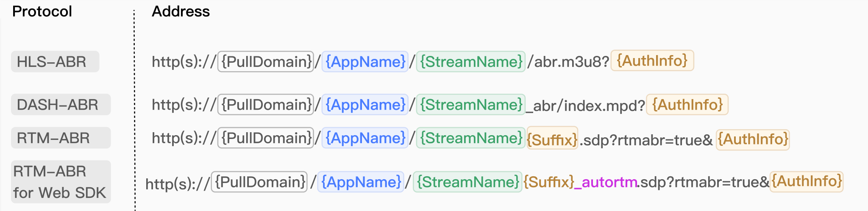This screenshot has width=868, height=211.
Task: Click {PullDomain} in the DASH-ABR address
Action: pyautogui.click(x=266, y=105)
